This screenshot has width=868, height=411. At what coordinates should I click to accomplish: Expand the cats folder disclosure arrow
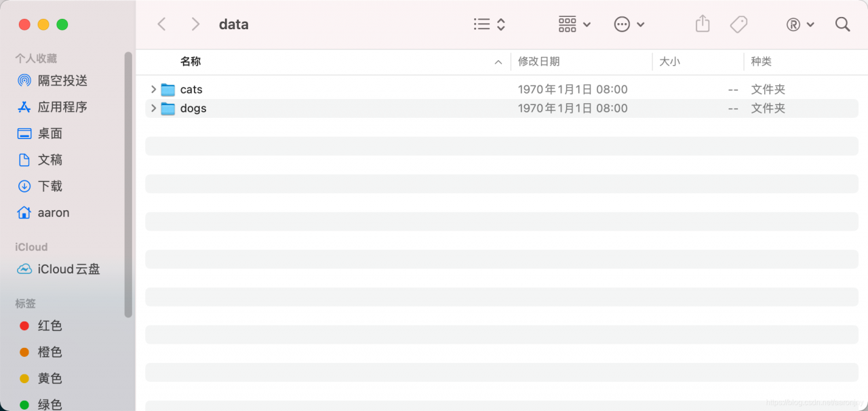click(153, 90)
